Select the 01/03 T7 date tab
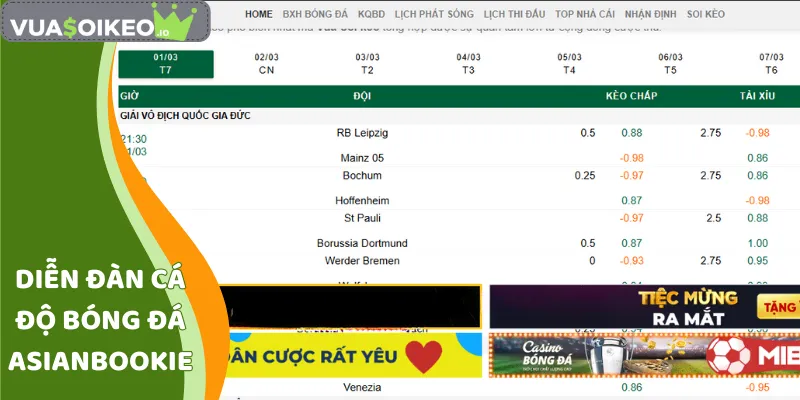 click(x=166, y=64)
